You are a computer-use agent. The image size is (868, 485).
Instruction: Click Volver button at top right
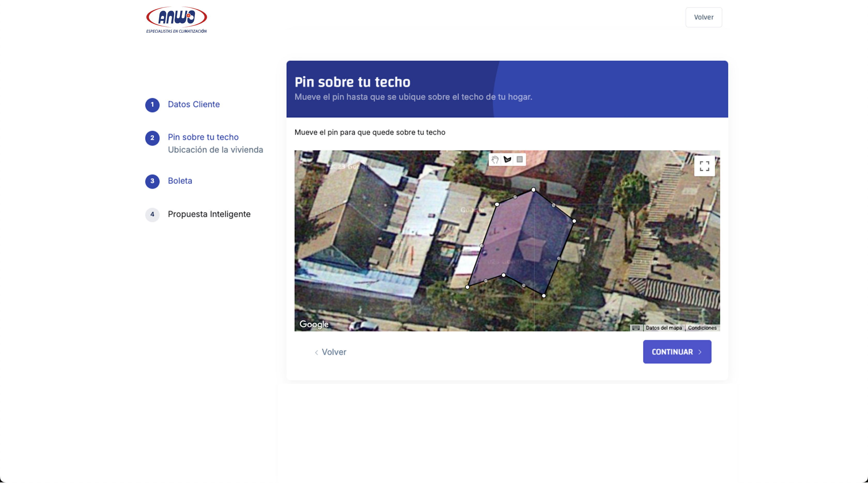(703, 17)
